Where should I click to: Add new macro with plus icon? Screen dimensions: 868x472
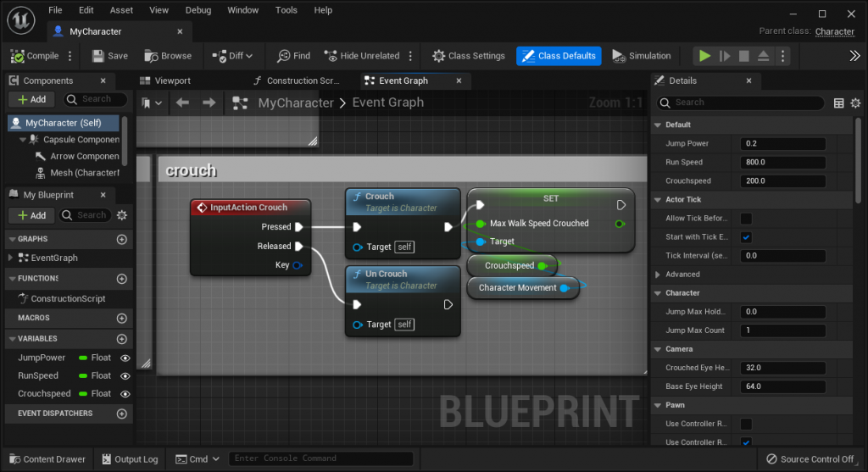click(x=122, y=318)
